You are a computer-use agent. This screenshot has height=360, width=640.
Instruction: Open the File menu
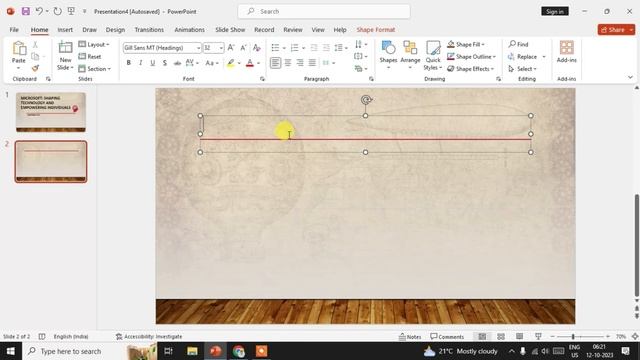[x=14, y=30]
